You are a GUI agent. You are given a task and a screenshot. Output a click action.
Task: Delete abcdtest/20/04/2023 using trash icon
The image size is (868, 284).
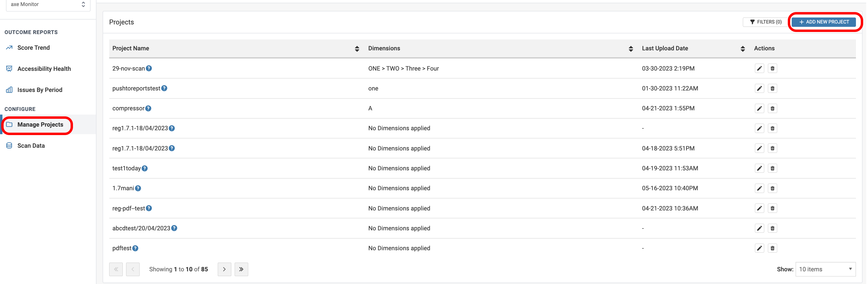772,229
